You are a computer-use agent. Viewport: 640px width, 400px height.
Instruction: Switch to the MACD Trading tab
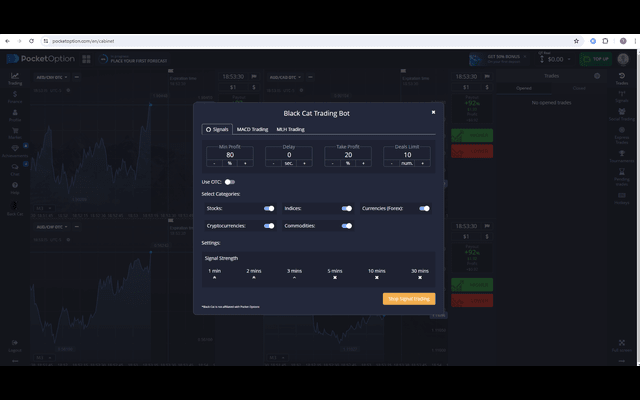click(x=253, y=129)
